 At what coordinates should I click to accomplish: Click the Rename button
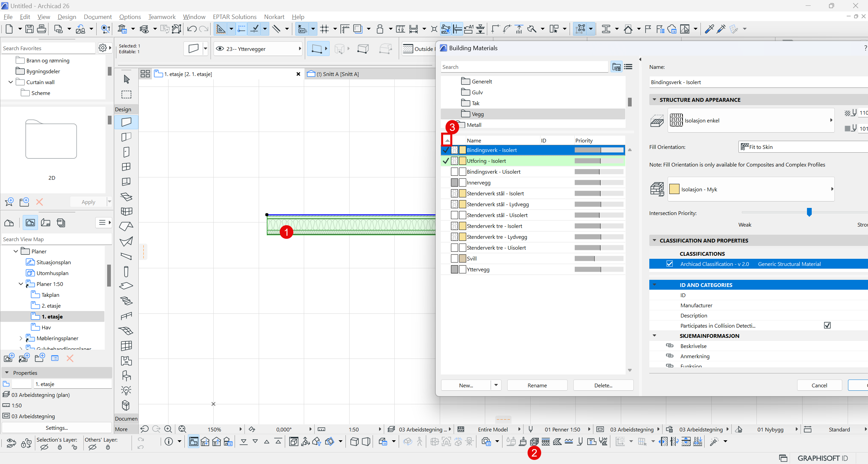(537, 385)
